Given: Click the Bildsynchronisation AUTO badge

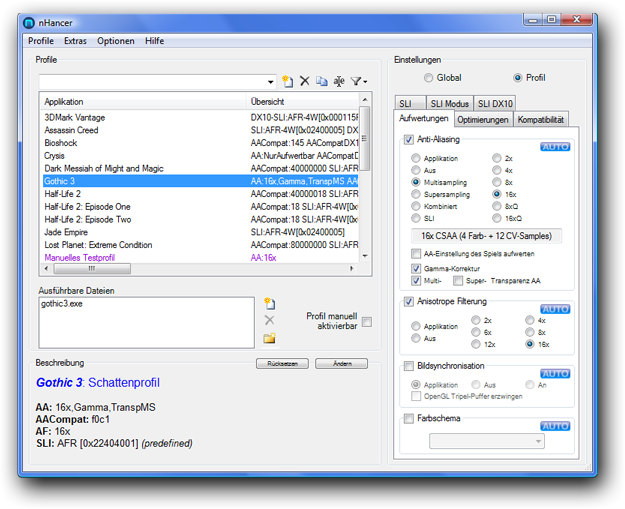Looking at the screenshot, I should [555, 373].
